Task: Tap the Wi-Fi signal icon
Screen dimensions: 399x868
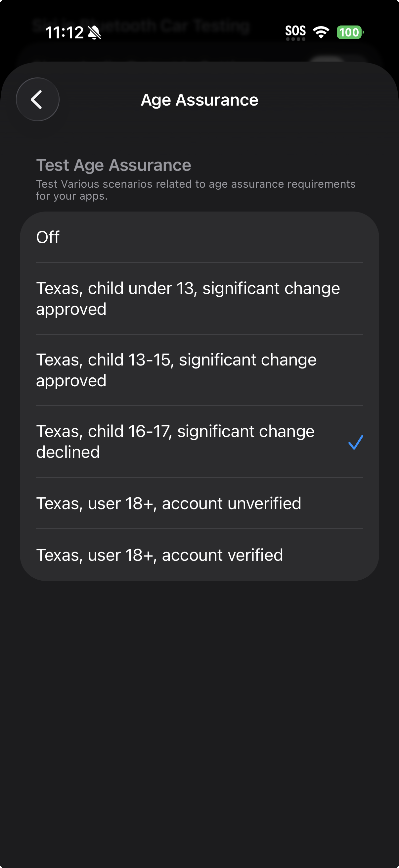Action: (321, 32)
